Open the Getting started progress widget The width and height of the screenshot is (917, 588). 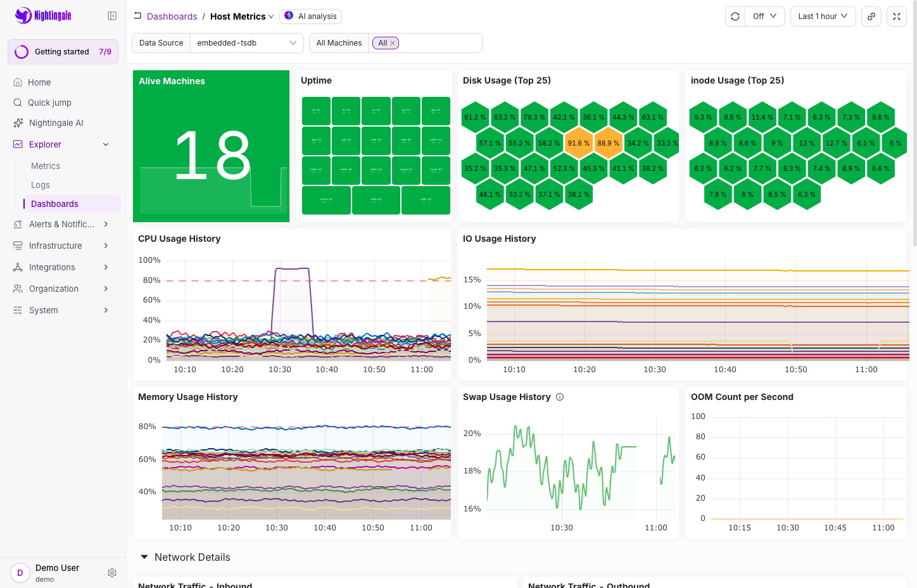63,52
